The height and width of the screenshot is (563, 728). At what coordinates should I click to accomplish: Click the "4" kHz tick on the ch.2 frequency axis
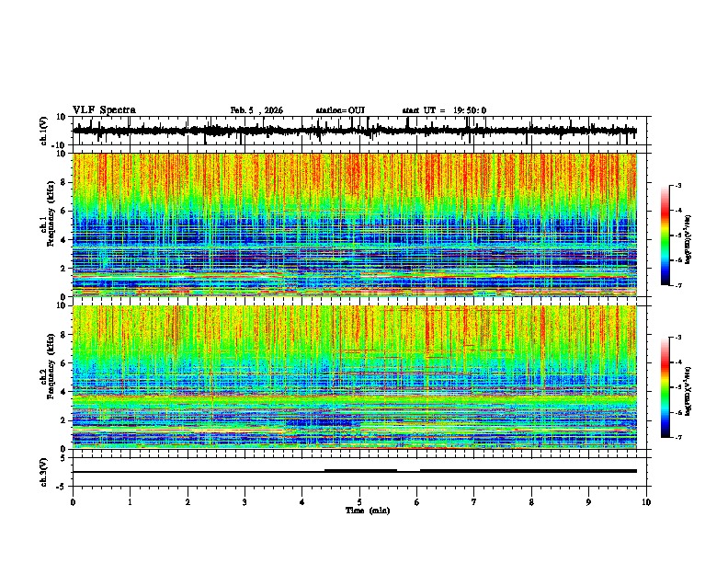point(63,392)
